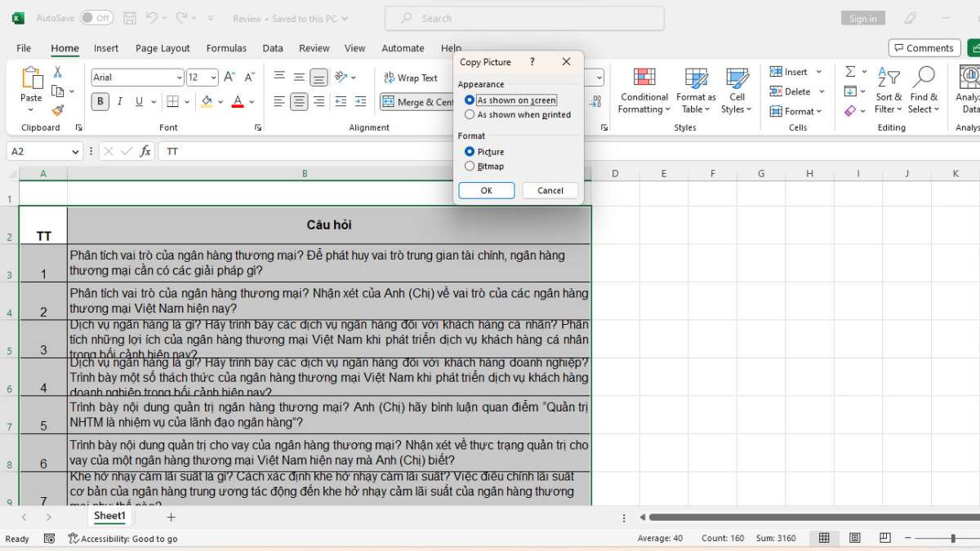
Task: Select the Cut scissors icon
Action: point(57,73)
